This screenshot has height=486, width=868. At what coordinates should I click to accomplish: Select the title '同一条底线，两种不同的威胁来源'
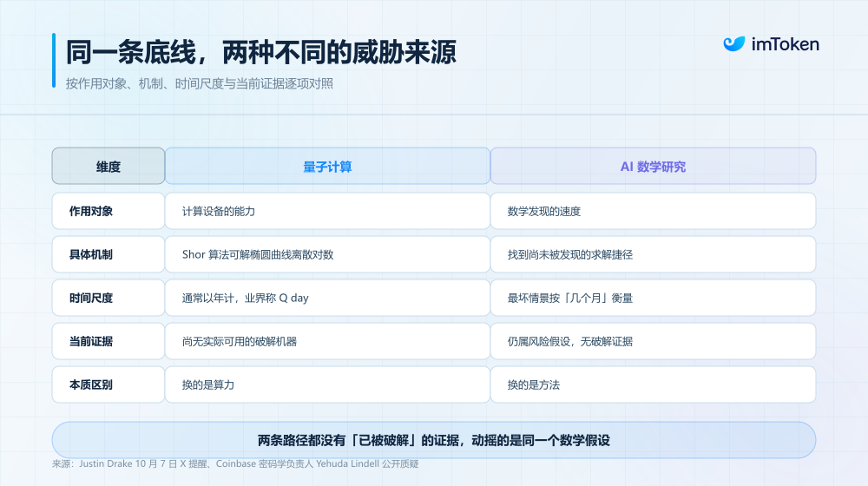[x=260, y=53]
